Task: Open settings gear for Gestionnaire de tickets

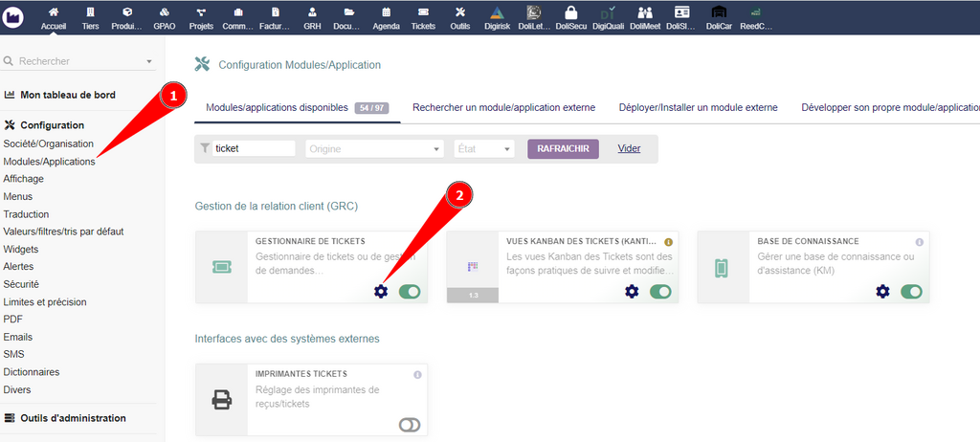Action: [381, 292]
